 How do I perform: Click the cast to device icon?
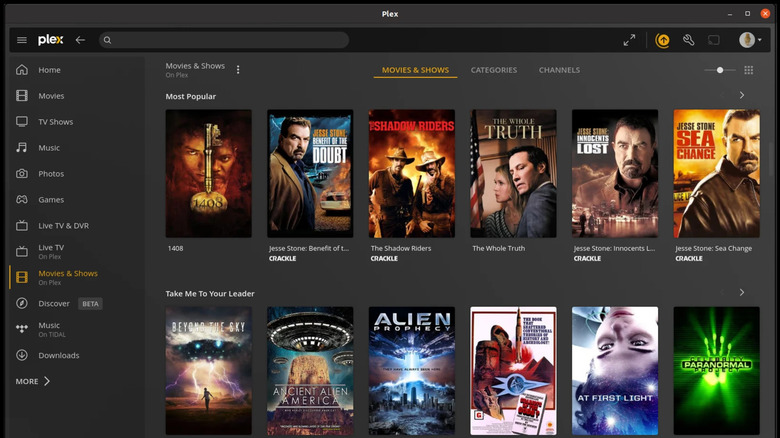coord(714,40)
